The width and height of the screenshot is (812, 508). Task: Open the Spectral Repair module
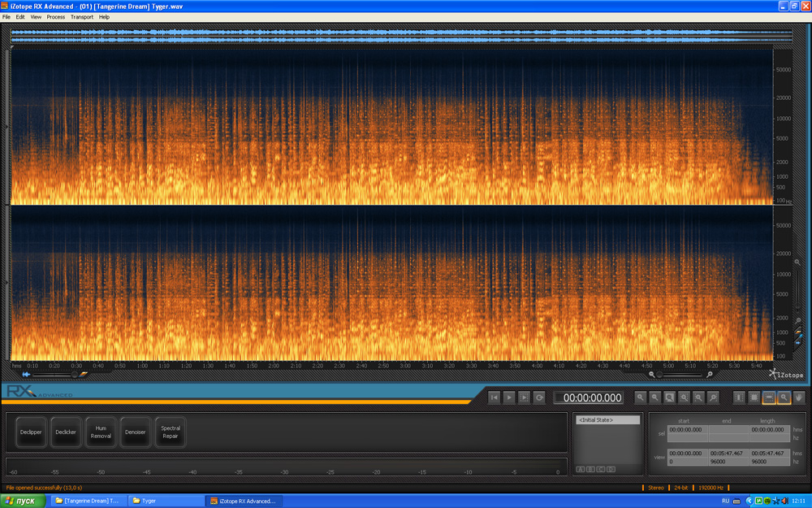pos(171,432)
